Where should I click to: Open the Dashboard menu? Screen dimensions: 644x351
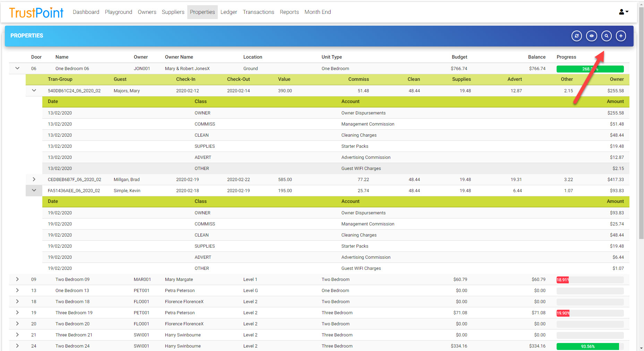[86, 12]
